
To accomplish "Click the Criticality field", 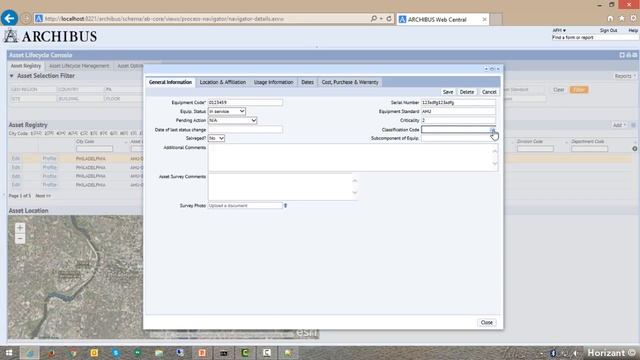I will [x=458, y=120].
